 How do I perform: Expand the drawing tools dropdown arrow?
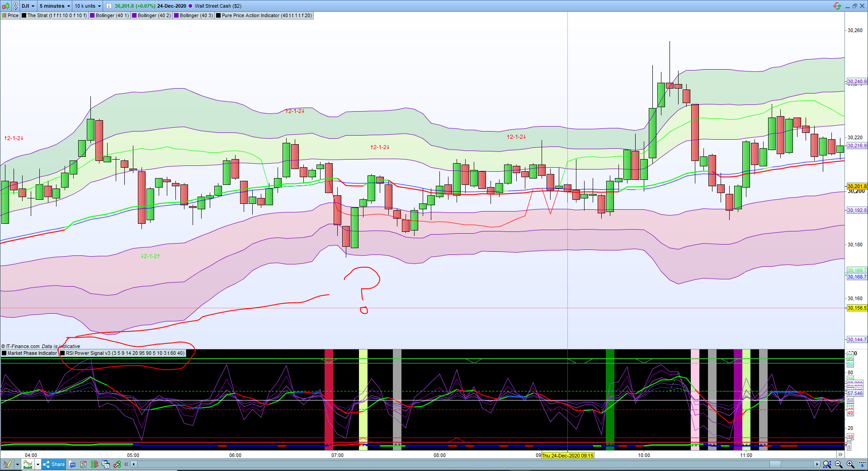[x=18, y=464]
